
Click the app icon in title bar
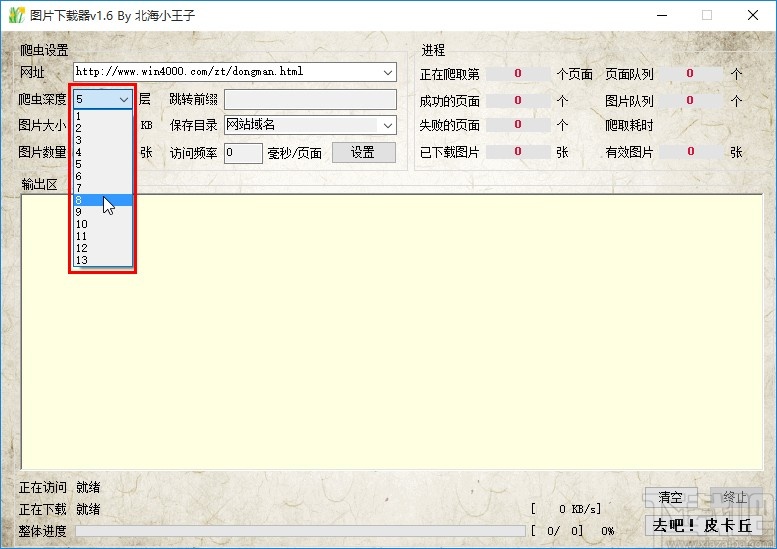pos(16,15)
